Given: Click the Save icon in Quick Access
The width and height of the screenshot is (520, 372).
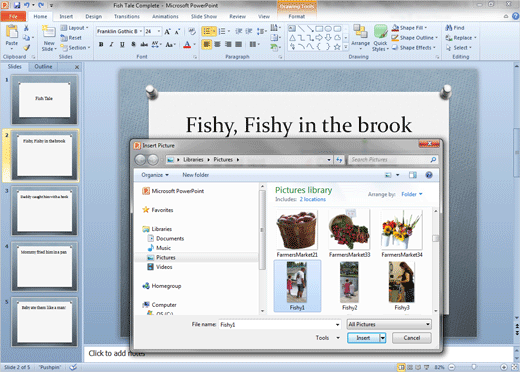Looking at the screenshot, I should coord(17,5).
